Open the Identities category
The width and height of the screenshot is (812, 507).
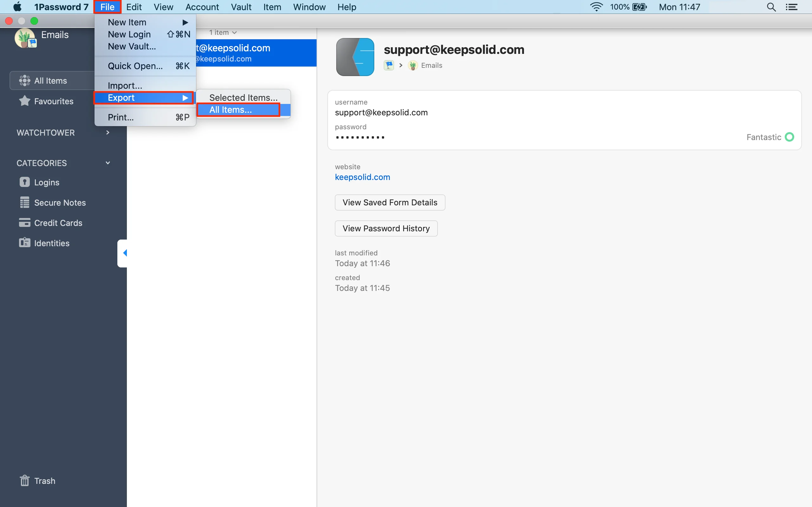pyautogui.click(x=51, y=243)
